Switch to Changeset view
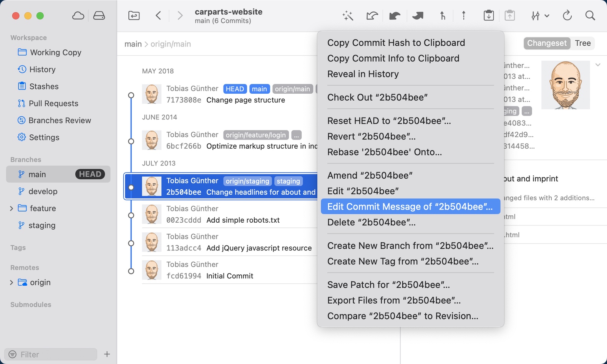The width and height of the screenshot is (607, 364). [546, 43]
